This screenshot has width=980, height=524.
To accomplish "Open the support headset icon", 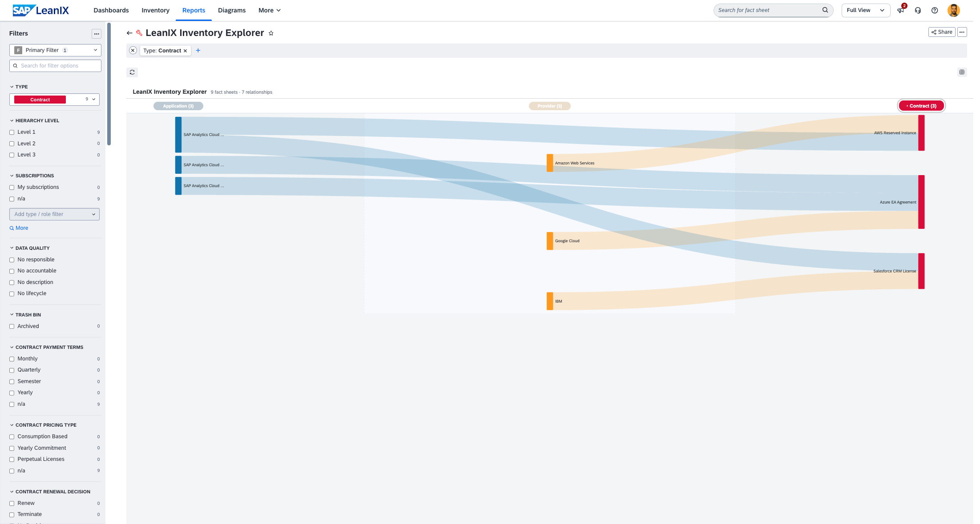I will pyautogui.click(x=918, y=10).
